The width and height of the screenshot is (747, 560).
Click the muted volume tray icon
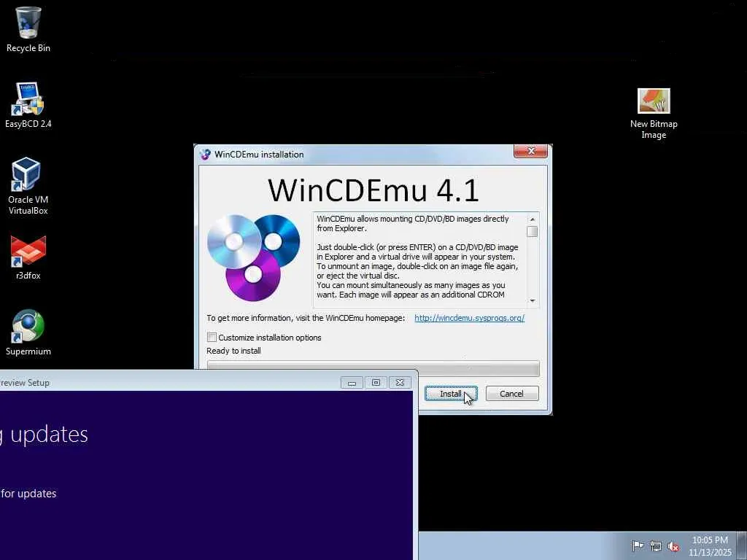pos(673,546)
